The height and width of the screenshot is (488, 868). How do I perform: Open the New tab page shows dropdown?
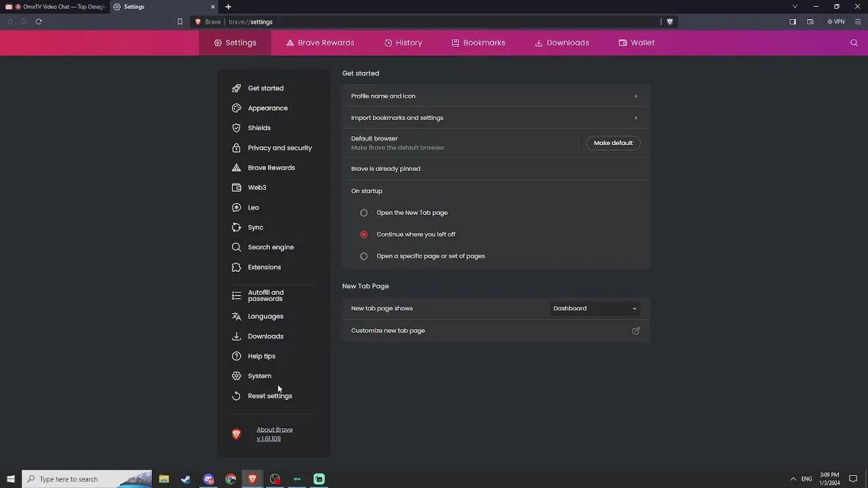[x=595, y=308]
